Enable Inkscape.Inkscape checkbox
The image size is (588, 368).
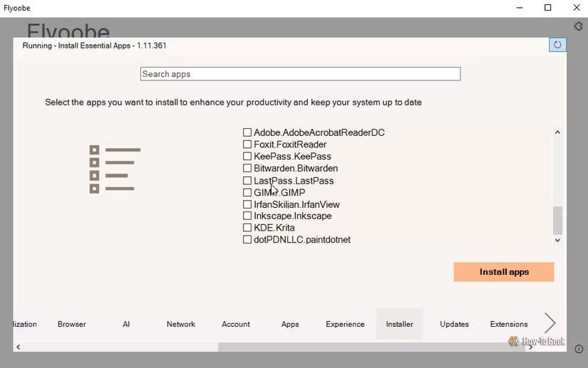tap(247, 216)
